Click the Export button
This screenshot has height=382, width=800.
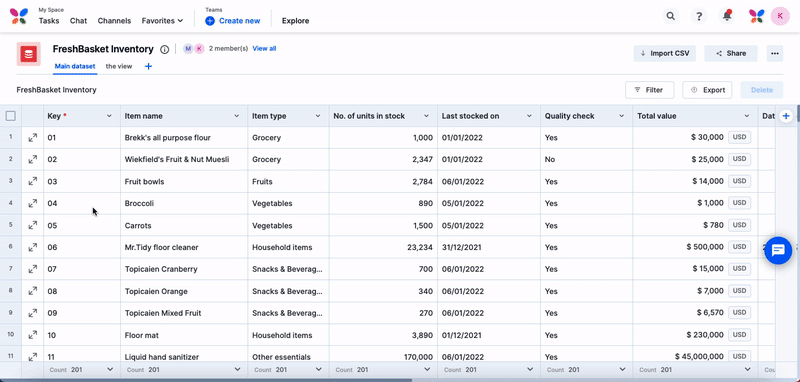pyautogui.click(x=707, y=90)
